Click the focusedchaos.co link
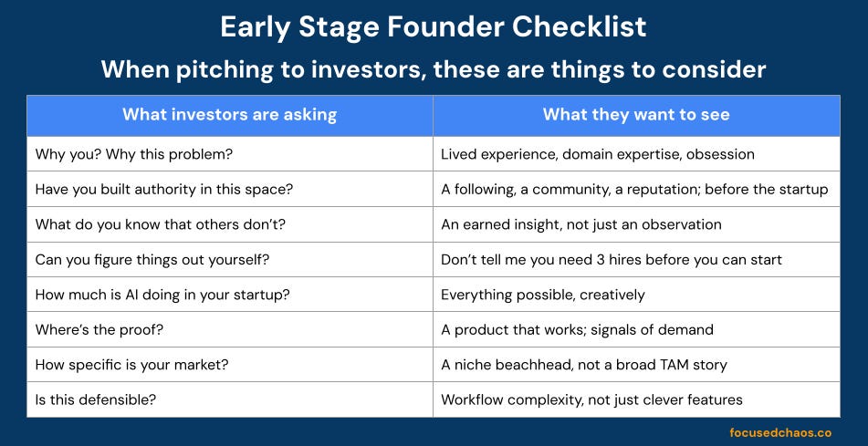This screenshot has height=446, width=868. pos(780,432)
